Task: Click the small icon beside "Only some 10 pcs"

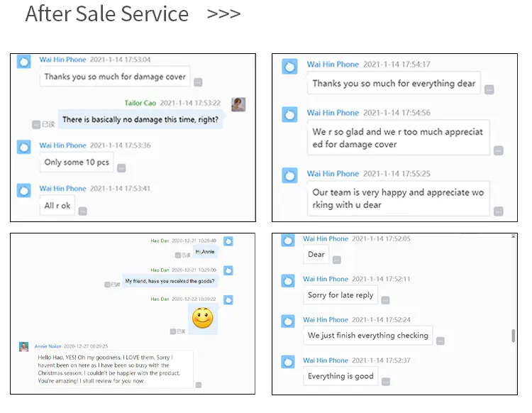Action: 121,168
